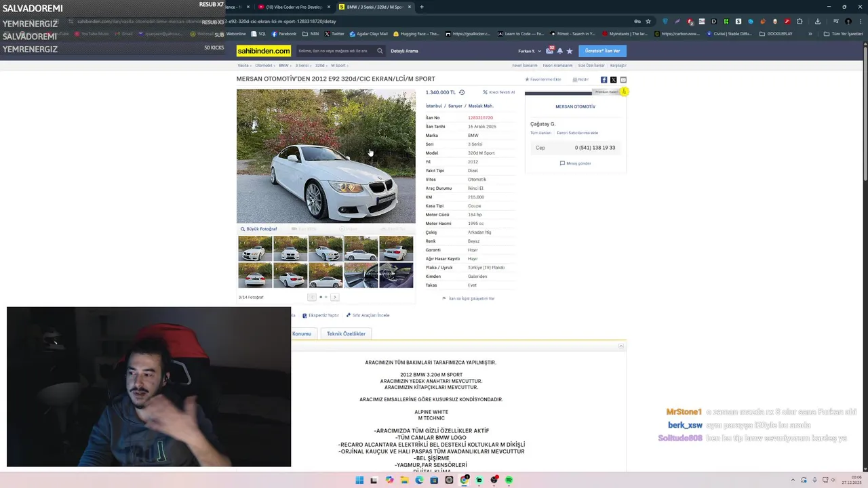
Task: Click the Sarıyer location link
Action: (455, 106)
